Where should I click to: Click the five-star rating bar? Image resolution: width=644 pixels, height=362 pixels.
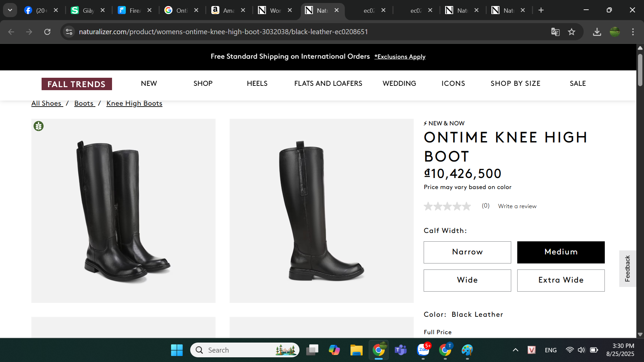(447, 206)
